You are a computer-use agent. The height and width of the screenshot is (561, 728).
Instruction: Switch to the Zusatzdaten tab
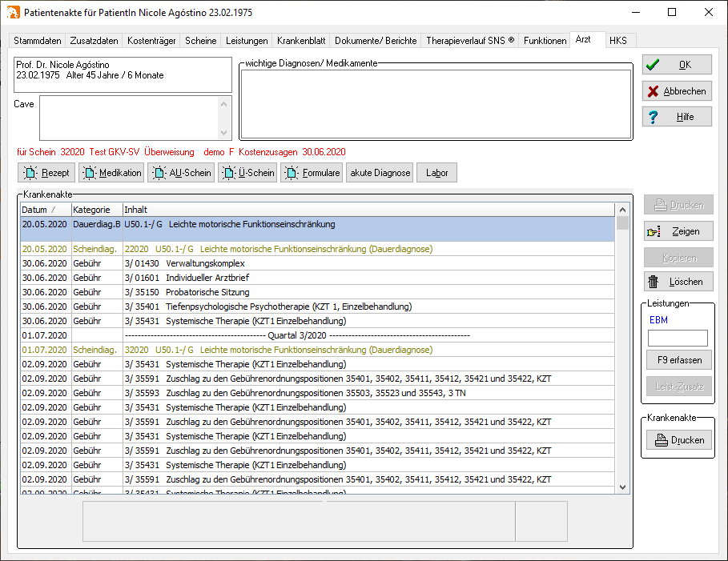(94, 41)
